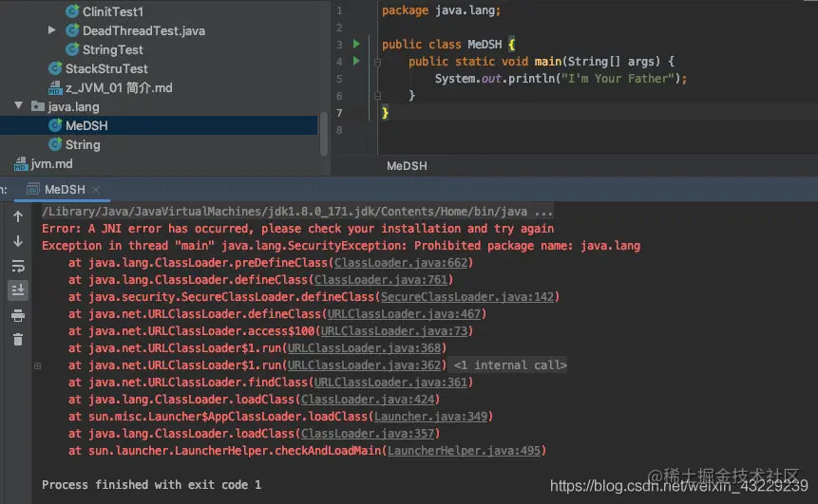Open the ClassLoader.java:357 link
Screen dimensions: 818x504
368,434
